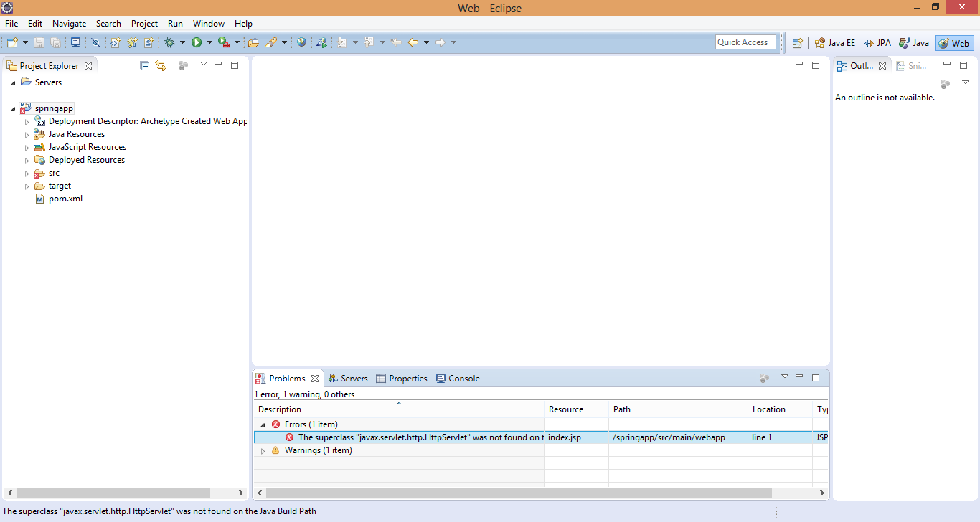Viewport: 980px width, 522px height.
Task: Click the Save toolbar icon
Action: pos(39,42)
